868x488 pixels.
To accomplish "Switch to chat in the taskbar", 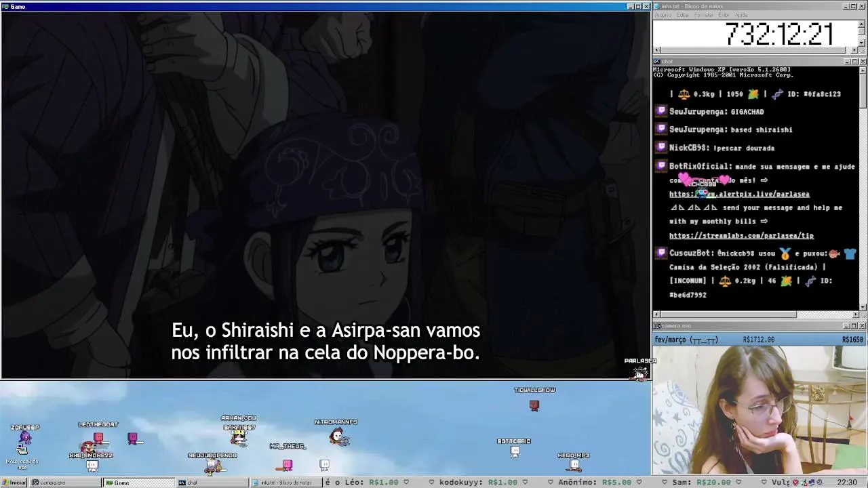I will click(212, 483).
